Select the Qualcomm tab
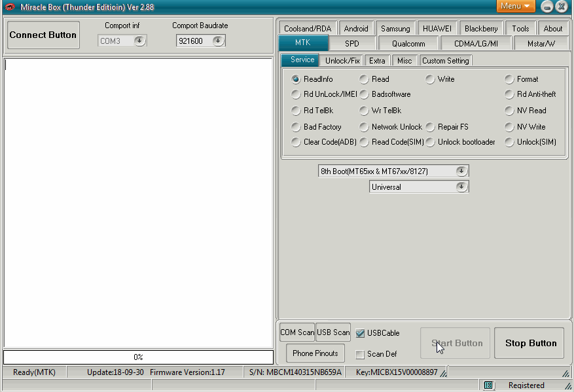Viewport: 574px width, 392px height. pyautogui.click(x=408, y=44)
